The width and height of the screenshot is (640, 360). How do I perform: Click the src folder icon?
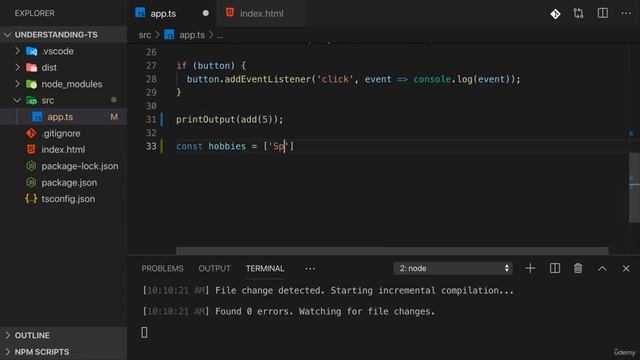[31, 100]
